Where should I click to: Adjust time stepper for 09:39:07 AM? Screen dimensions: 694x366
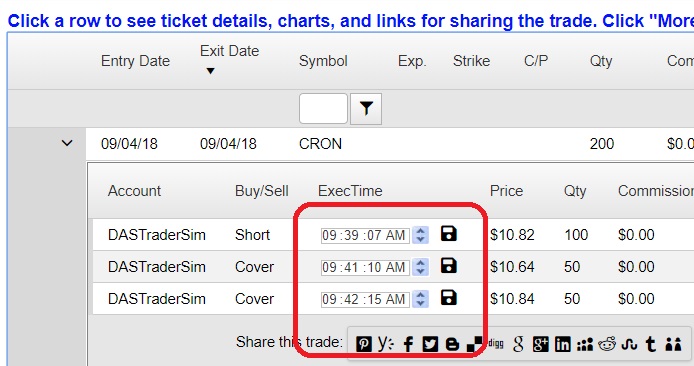pyautogui.click(x=420, y=235)
